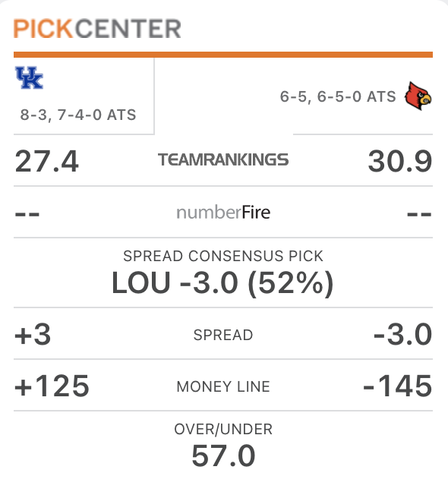448x495 pixels.
Task: Click the Spread Consensus Pick heading
Action: (223, 256)
